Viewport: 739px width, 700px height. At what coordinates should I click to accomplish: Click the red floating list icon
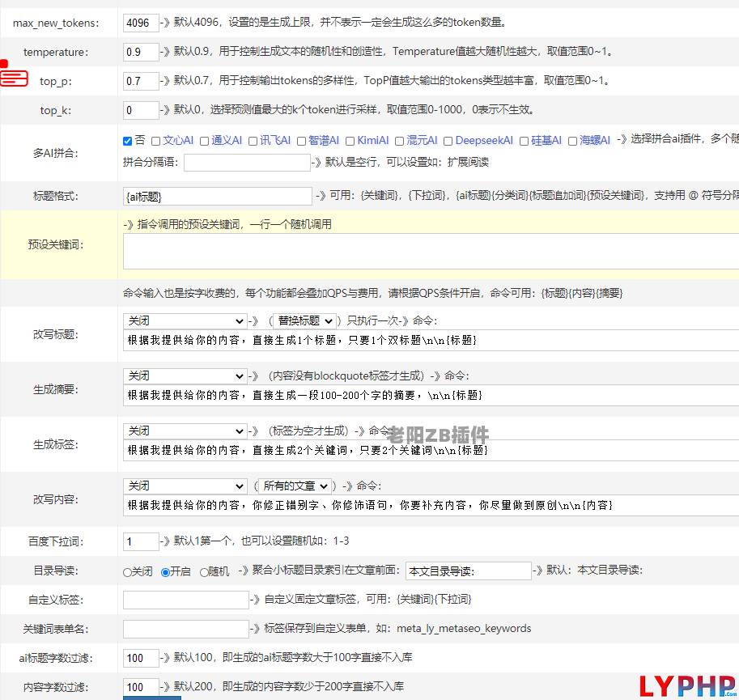[x=14, y=78]
